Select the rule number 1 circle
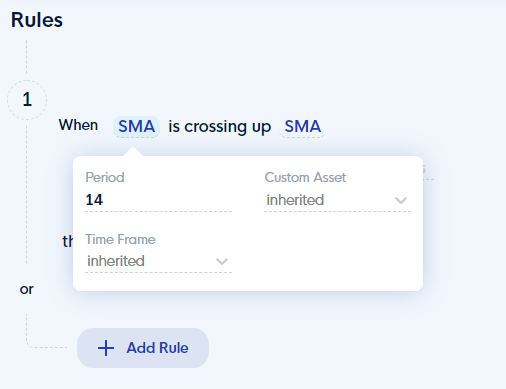Image resolution: width=506 pixels, height=389 pixels. [27, 100]
